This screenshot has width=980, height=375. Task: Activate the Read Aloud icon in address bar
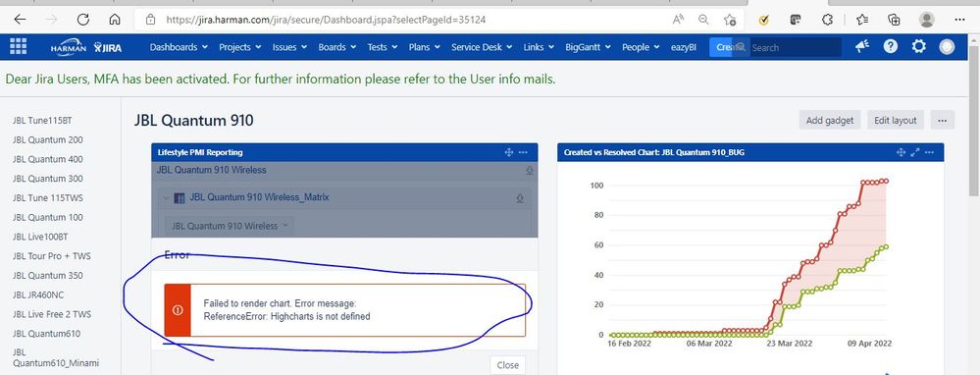tap(678, 20)
